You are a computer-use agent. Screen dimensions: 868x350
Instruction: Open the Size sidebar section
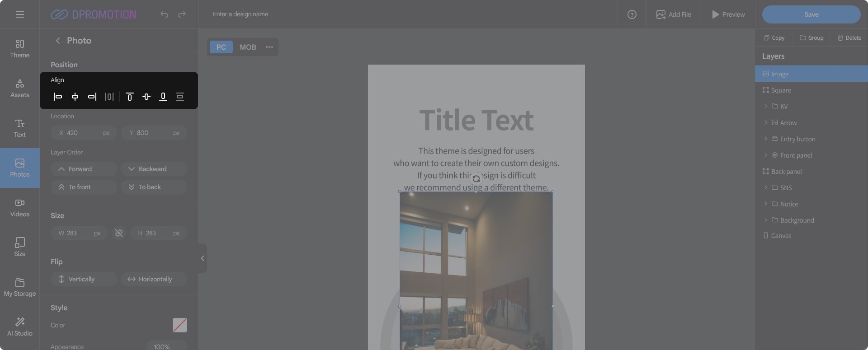(x=20, y=247)
